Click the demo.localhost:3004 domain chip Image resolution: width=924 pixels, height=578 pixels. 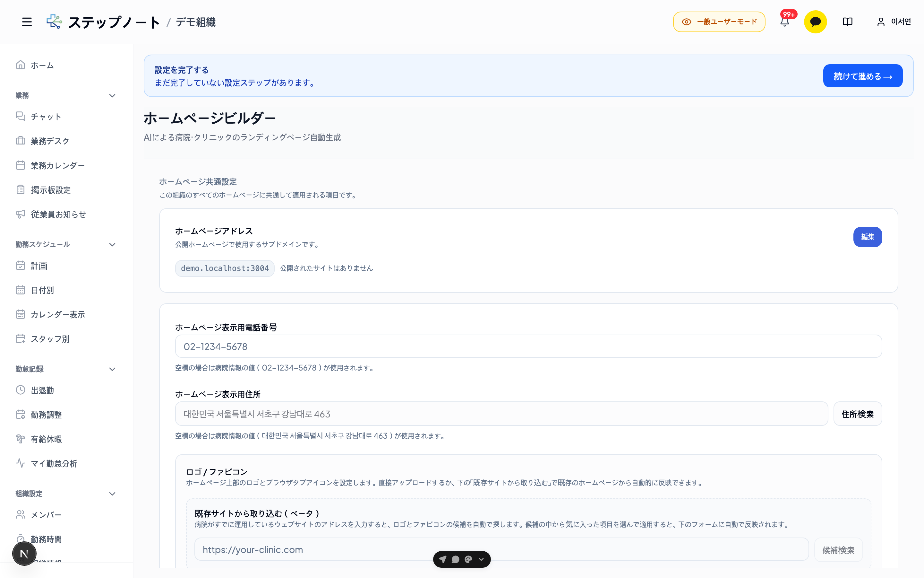[225, 268]
